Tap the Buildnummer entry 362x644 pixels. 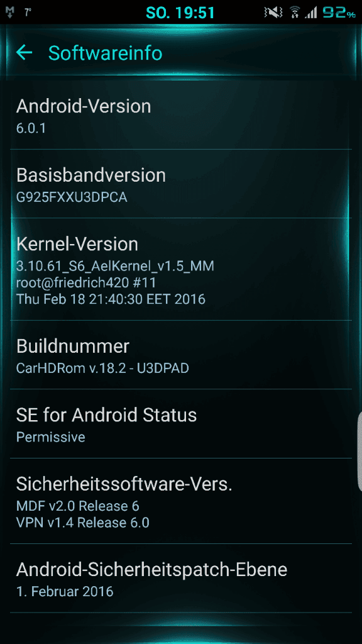click(181, 355)
